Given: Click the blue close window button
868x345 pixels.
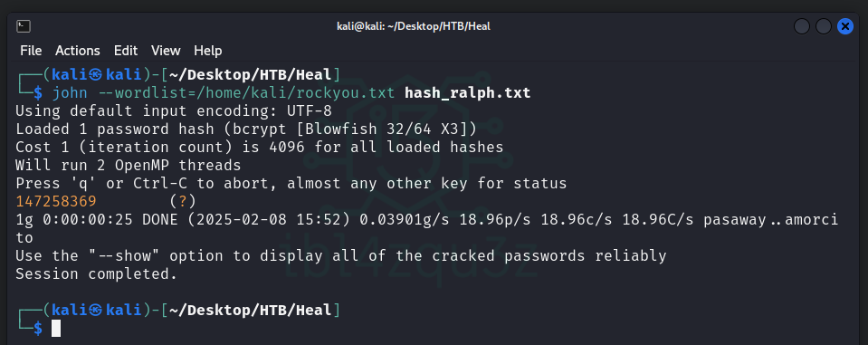Looking at the screenshot, I should pos(844,26).
